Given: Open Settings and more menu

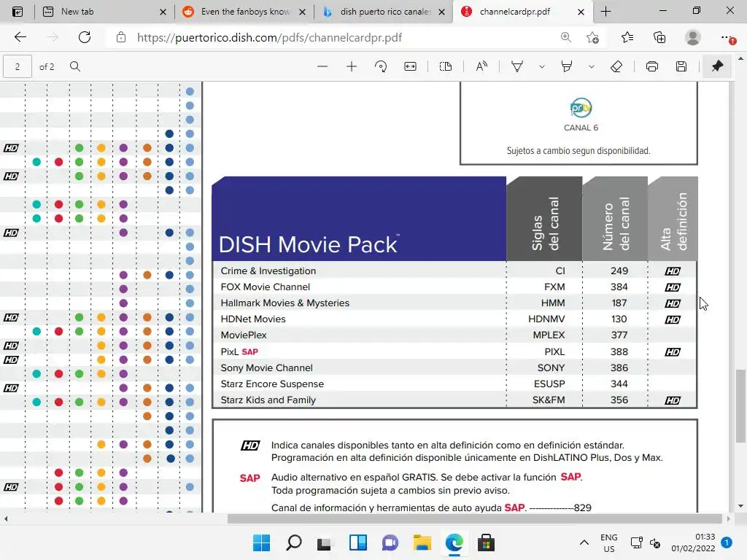Looking at the screenshot, I should (727, 37).
